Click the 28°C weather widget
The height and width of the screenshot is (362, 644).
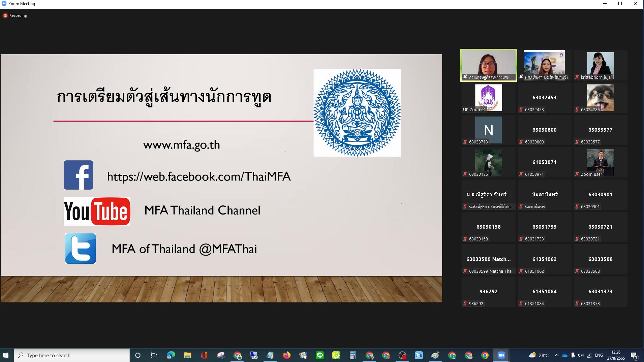pos(539,355)
